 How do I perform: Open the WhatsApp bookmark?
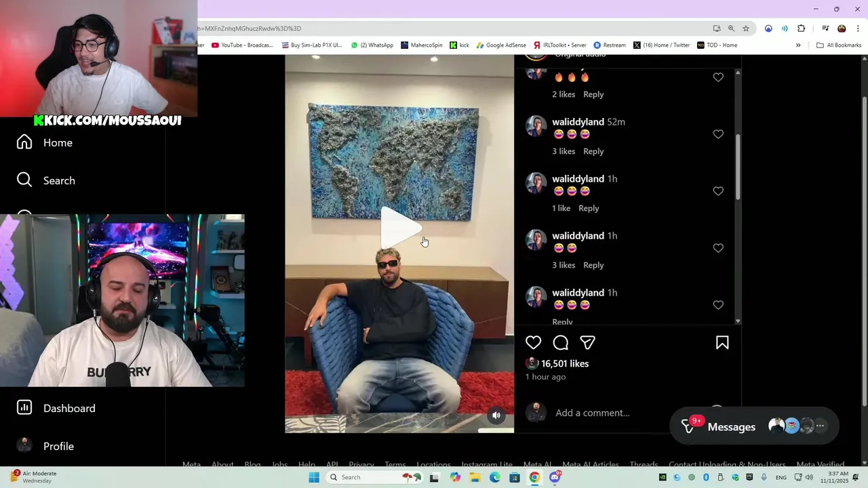click(x=372, y=45)
